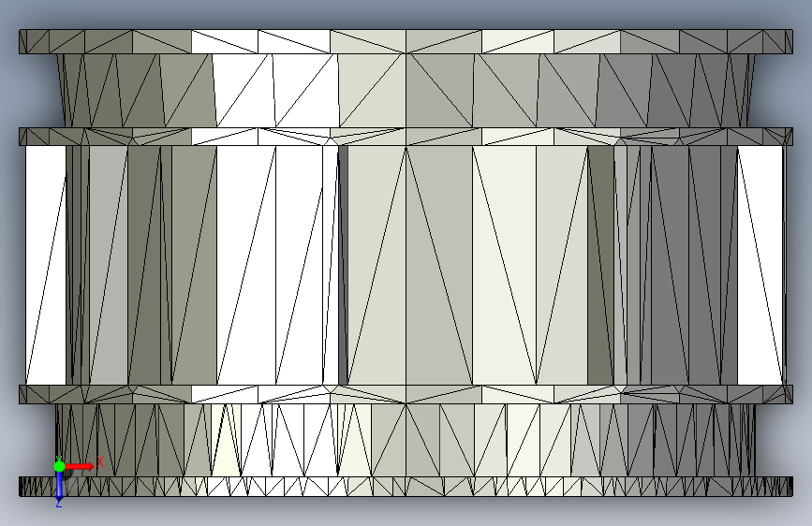The width and height of the screenshot is (812, 526).
Task: Click the blue Z axis arrow of the orientation triad
Action: click(59, 485)
